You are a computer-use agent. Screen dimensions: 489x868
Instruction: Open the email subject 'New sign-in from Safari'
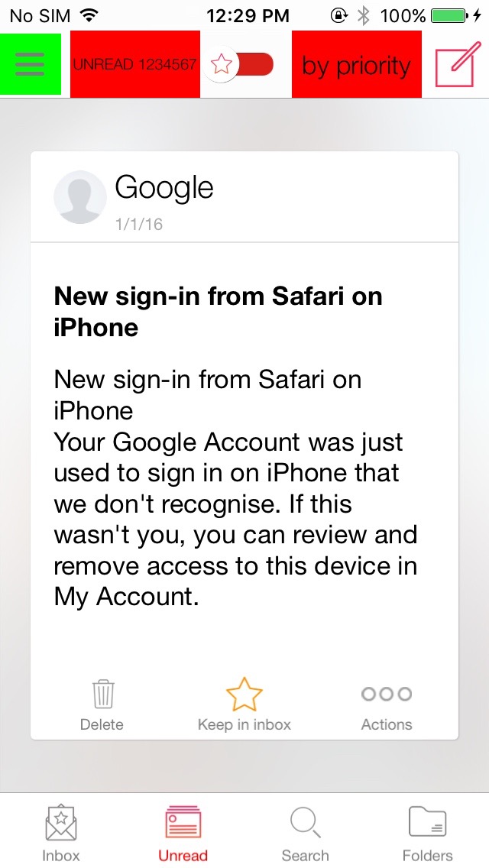[219, 313]
